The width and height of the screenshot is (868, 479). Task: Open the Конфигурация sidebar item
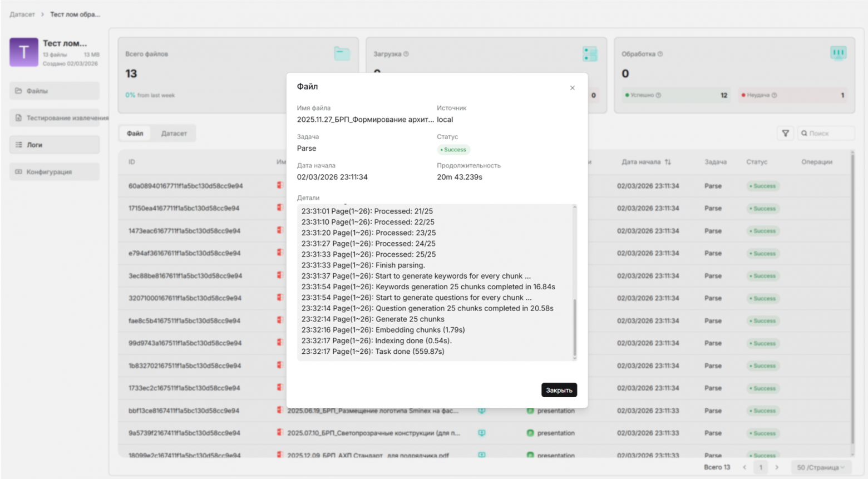(x=55, y=172)
